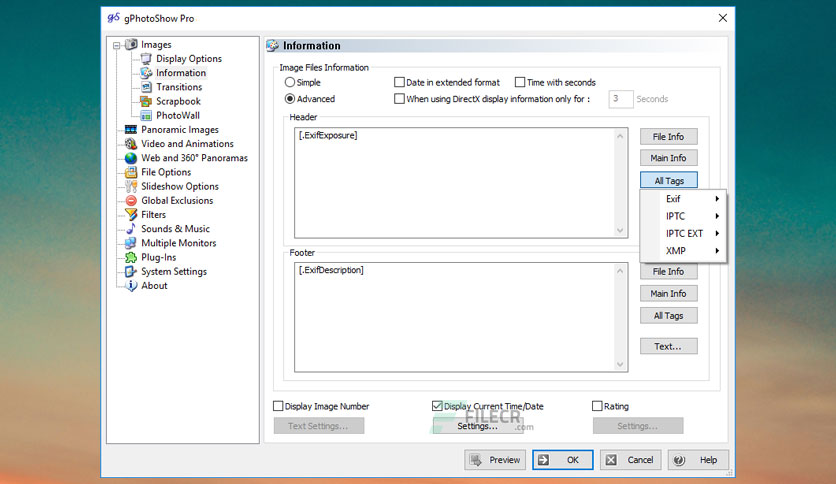Expand the Exif submenu arrow
836x484 pixels.
tap(717, 199)
